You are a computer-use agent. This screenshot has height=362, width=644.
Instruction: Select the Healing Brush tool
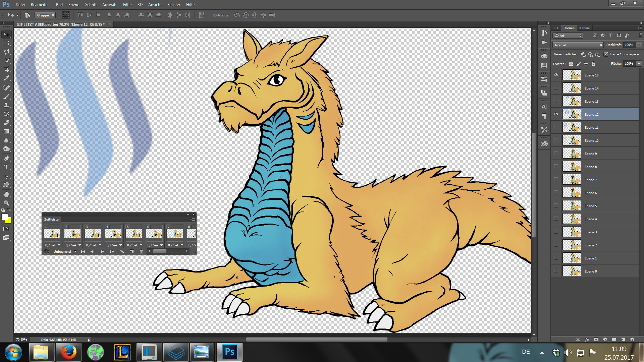pos(6,88)
